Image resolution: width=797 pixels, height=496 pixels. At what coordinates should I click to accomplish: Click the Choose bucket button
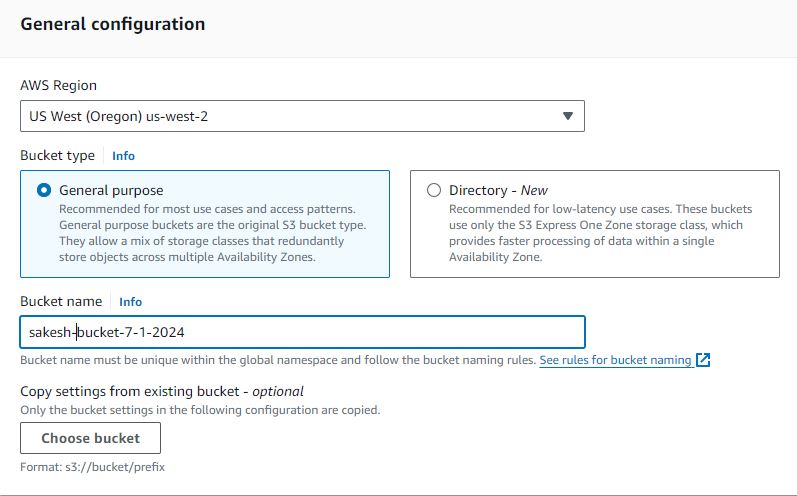tap(90, 438)
